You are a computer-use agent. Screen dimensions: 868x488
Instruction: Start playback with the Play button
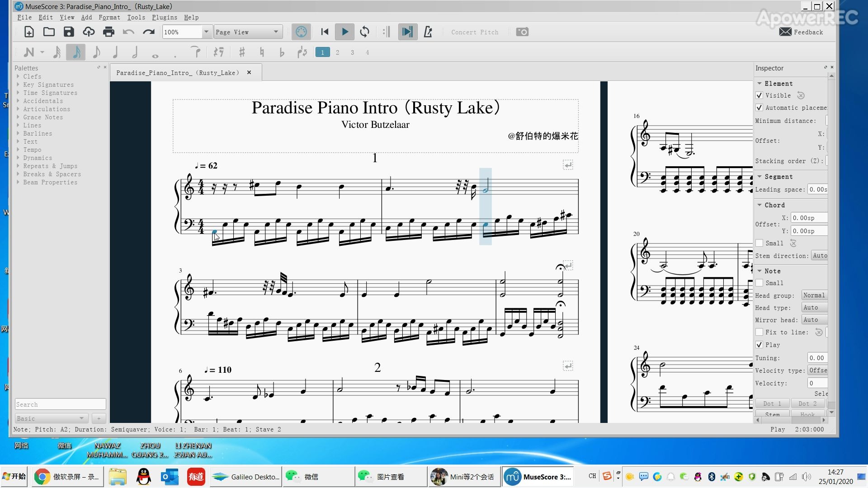pos(344,32)
